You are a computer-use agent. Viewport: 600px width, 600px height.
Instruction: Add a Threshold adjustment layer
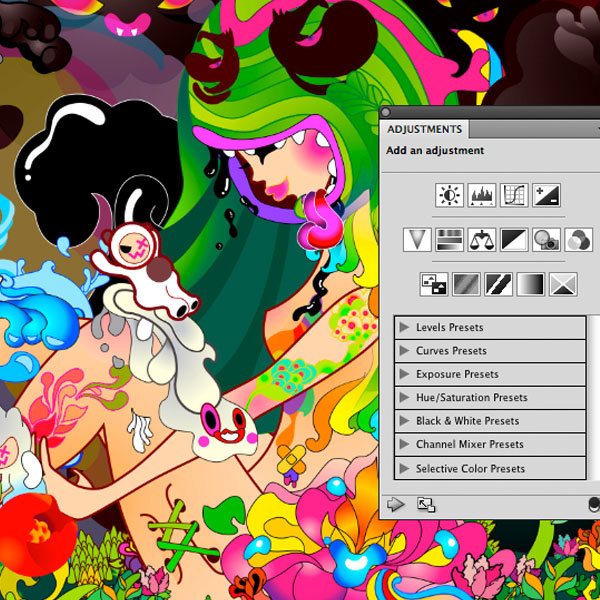498,284
